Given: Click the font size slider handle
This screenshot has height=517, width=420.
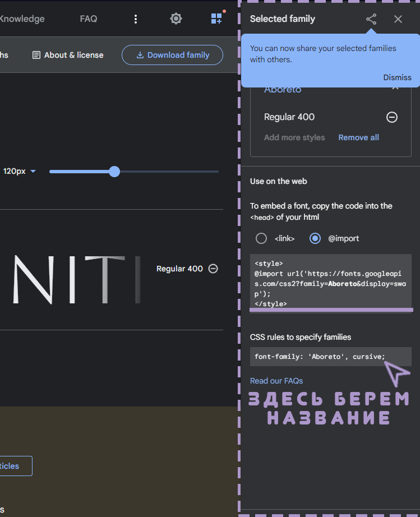Looking at the screenshot, I should pos(114,172).
